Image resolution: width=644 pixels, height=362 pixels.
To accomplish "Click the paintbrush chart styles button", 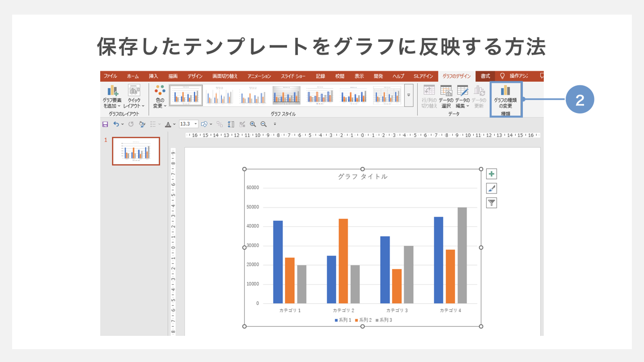I will [x=491, y=188].
